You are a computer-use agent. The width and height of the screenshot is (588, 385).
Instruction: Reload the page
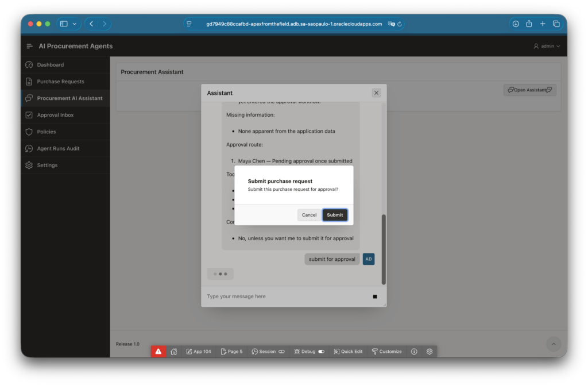400,24
